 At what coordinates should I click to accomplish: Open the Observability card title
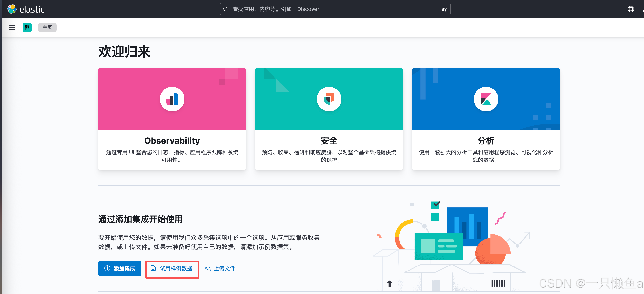(172, 141)
